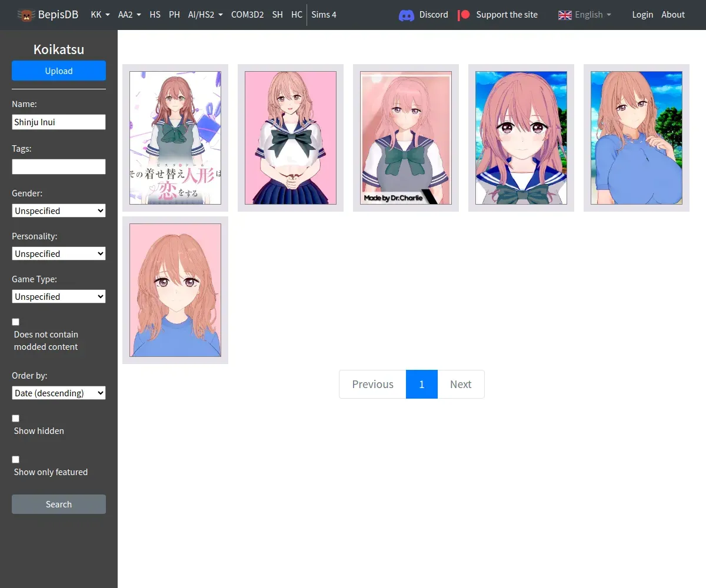Image resolution: width=706 pixels, height=588 pixels.
Task: Open the pink background sailor uniform card
Action: click(291, 138)
